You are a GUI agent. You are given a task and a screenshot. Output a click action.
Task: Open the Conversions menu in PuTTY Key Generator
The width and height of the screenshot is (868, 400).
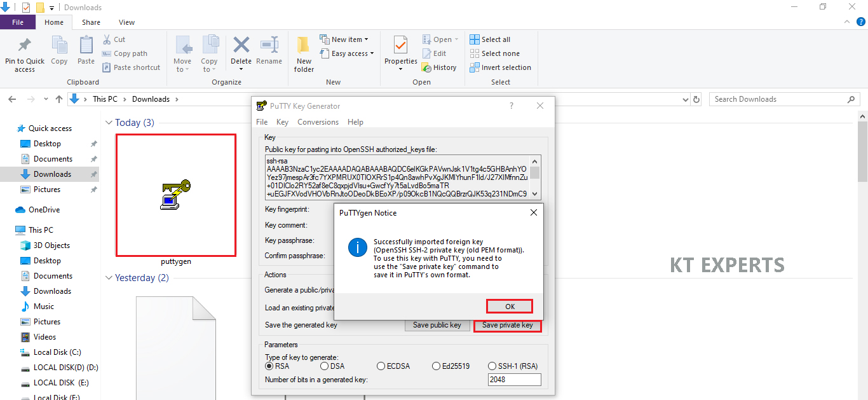(x=318, y=122)
